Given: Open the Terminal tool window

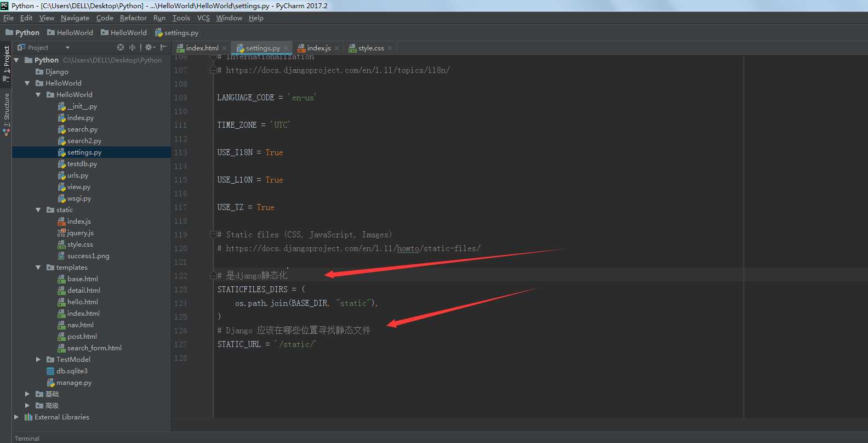Looking at the screenshot, I should point(27,439).
